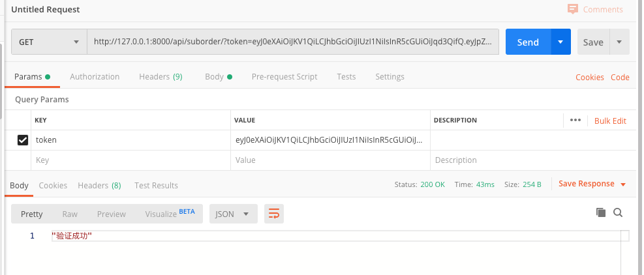The height and width of the screenshot is (275, 644).
Task: Click the token key cell
Action: pos(130,140)
